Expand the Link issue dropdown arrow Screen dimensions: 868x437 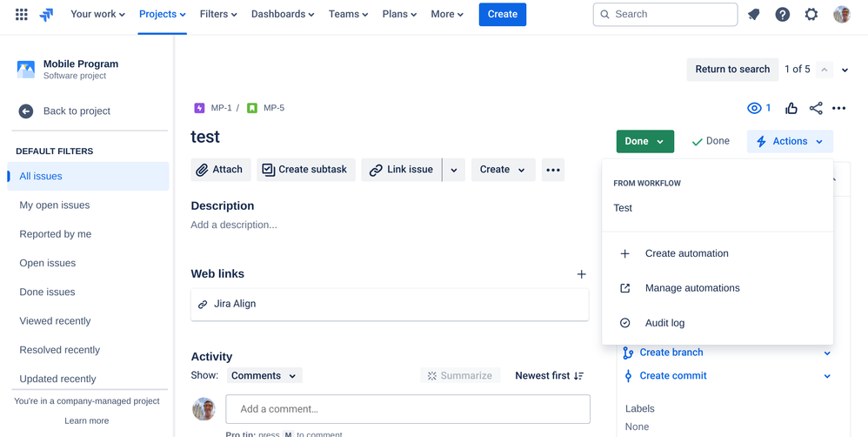coord(454,170)
